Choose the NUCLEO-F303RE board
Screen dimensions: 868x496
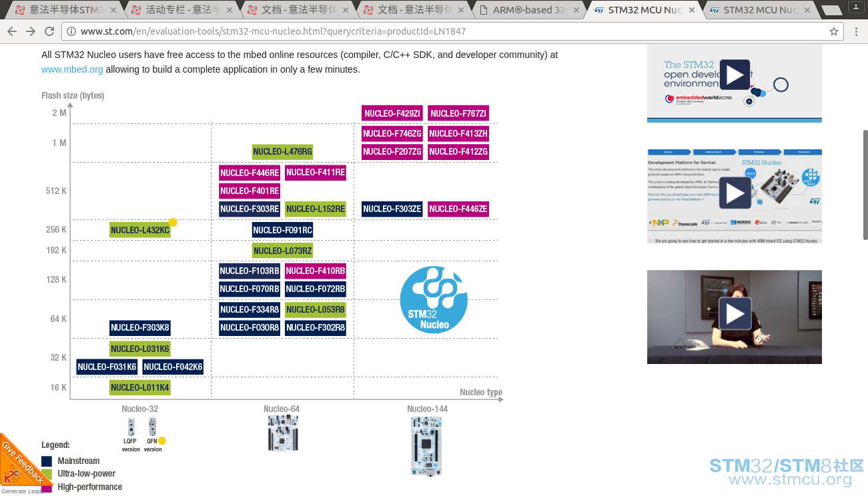250,209
